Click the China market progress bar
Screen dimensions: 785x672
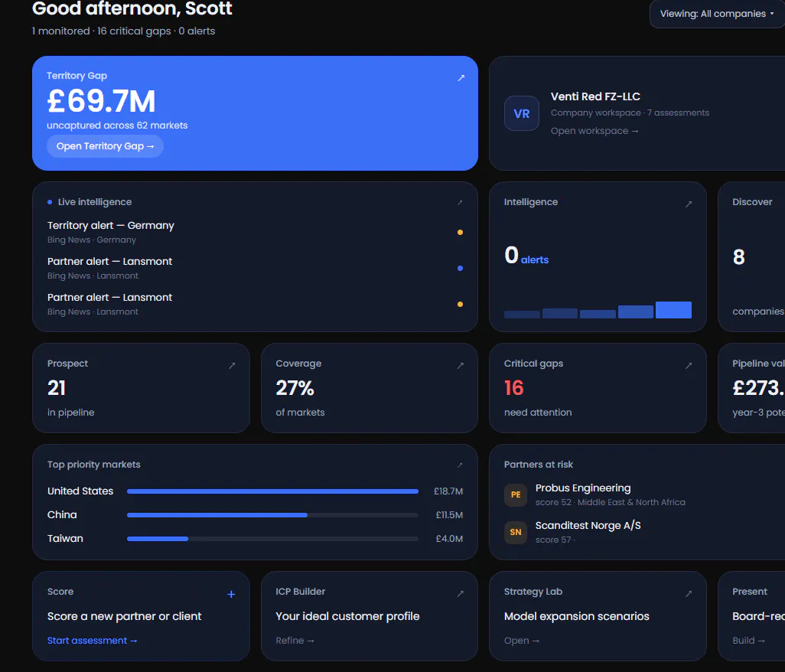pos(273,515)
